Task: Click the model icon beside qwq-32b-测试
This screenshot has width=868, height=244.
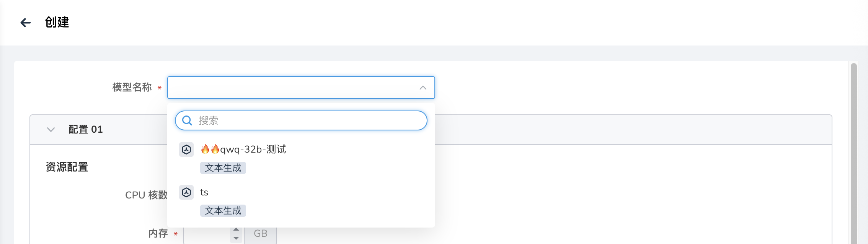Action: coord(186,150)
